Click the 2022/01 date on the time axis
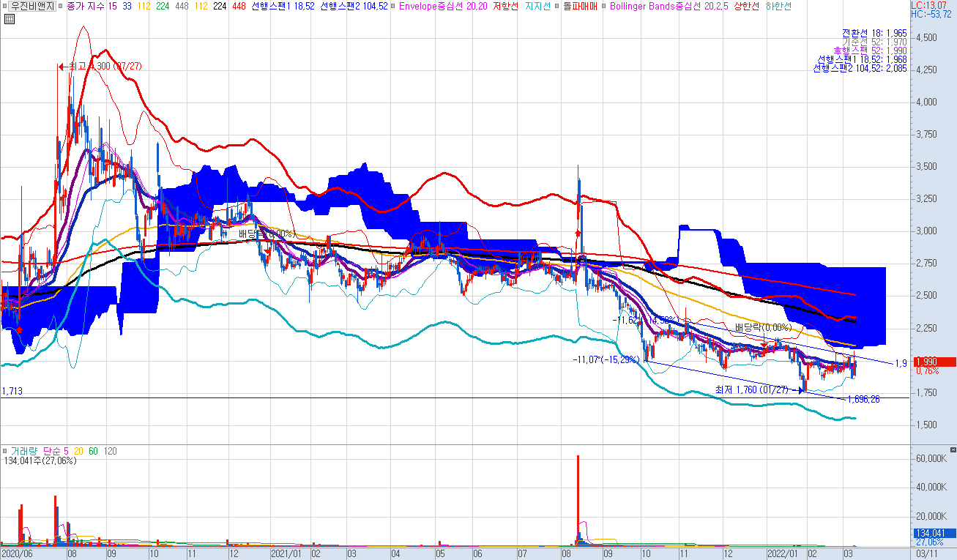 [x=783, y=555]
